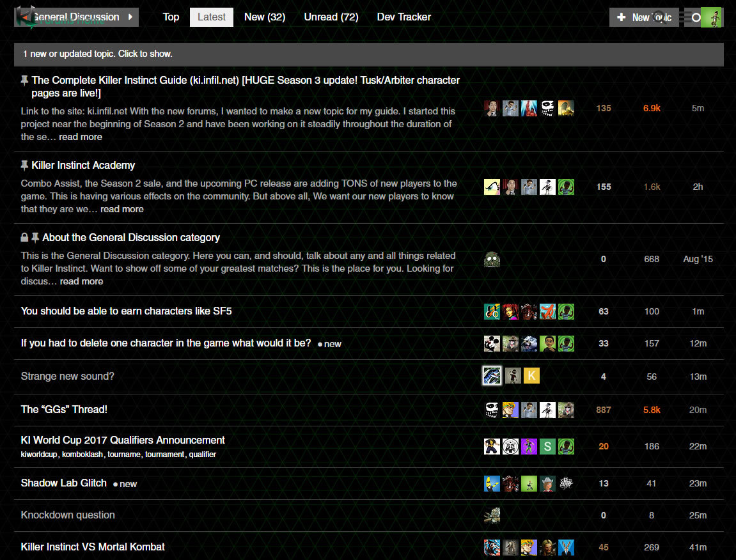This screenshot has width=736, height=560.
Task: Click middle avatar in Strange new sound row
Action: coord(513,375)
